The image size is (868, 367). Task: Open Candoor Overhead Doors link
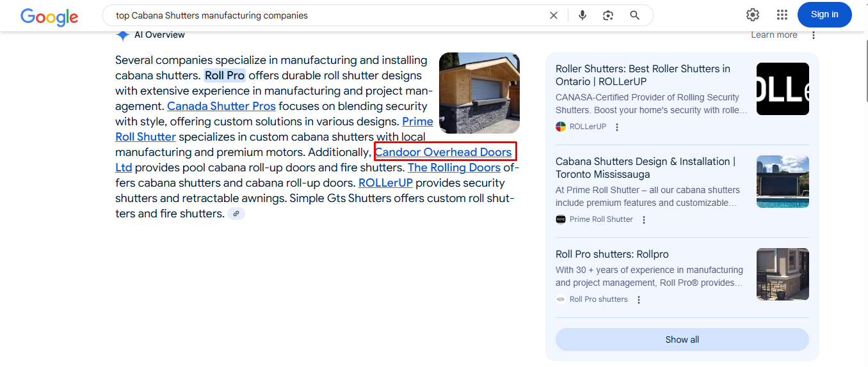click(444, 152)
